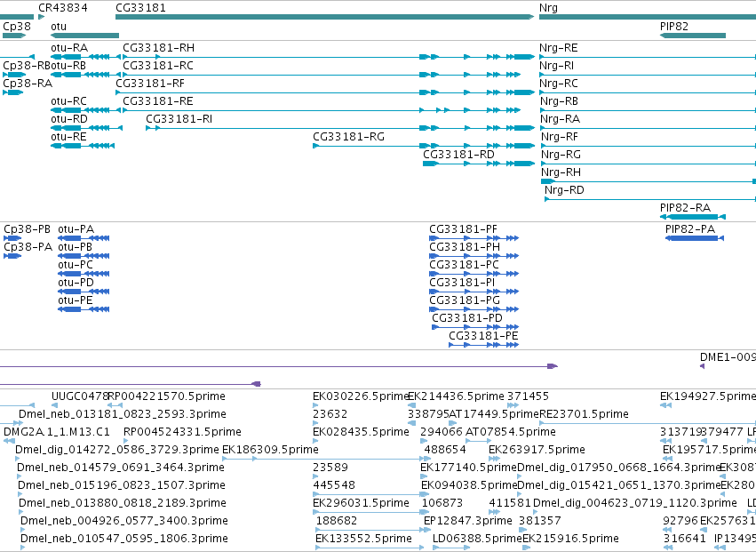Screen dimensions: 756x552
Task: Click the Nrg-RB transcript label
Action: [x=560, y=101]
